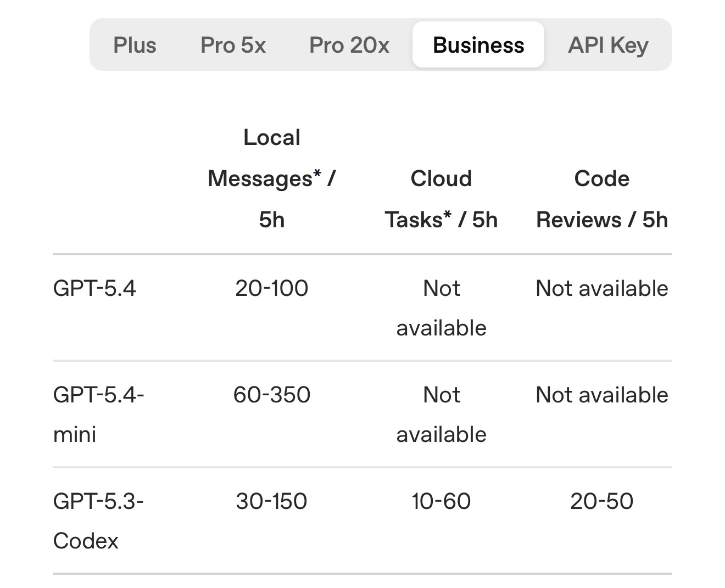The width and height of the screenshot is (725, 588).
Task: Click the 20-50 code reviews value
Action: click(x=602, y=501)
